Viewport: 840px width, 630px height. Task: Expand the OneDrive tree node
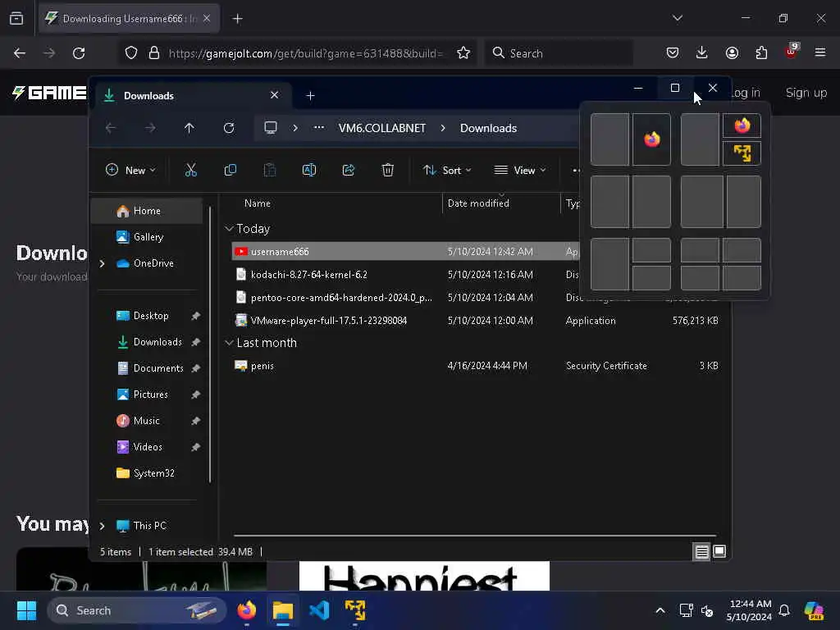point(103,263)
